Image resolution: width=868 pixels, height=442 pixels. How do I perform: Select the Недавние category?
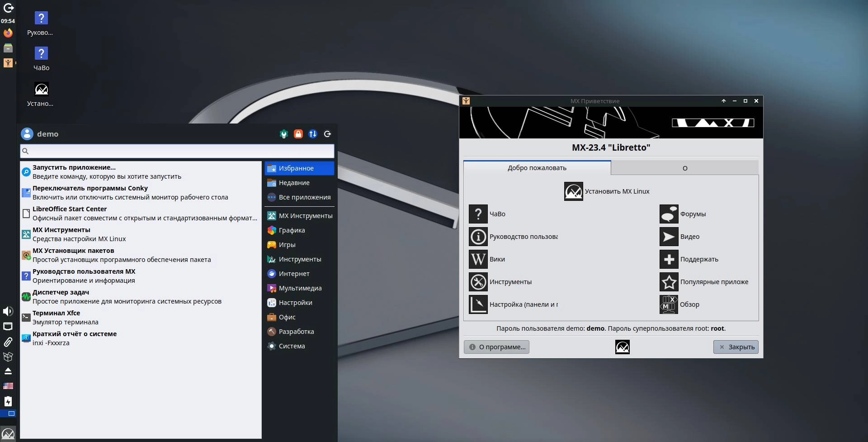pyautogui.click(x=299, y=183)
